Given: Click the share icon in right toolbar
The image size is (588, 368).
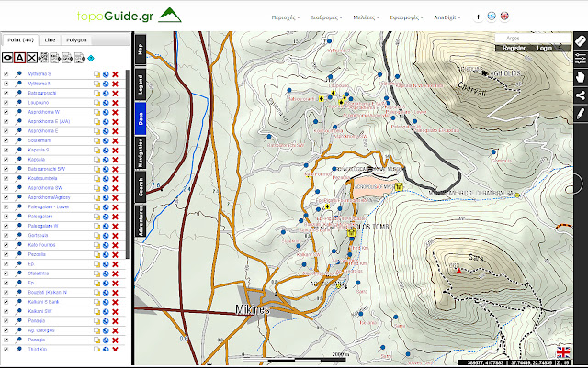Looking at the screenshot, I should click(581, 95).
